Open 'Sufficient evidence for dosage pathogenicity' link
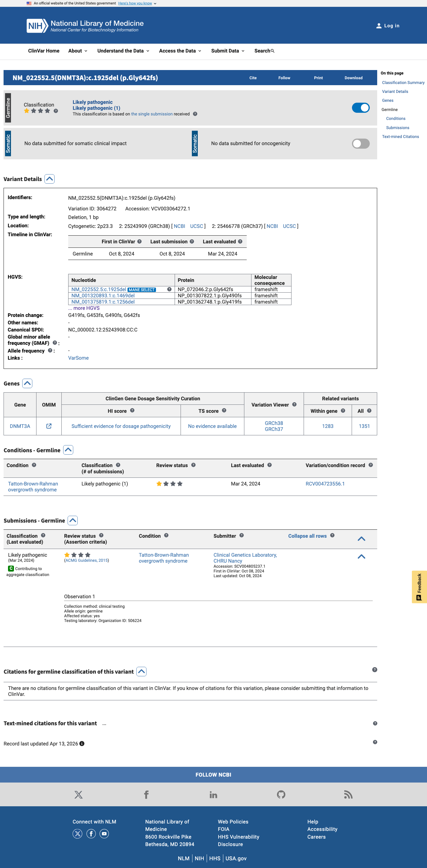Viewport: 427px width, 868px height. [x=121, y=426]
